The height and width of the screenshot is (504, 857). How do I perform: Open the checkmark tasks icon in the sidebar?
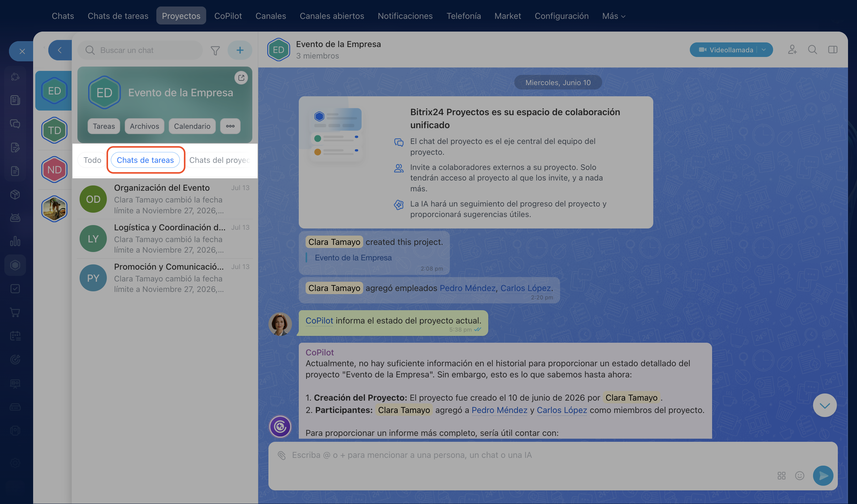[x=15, y=289]
